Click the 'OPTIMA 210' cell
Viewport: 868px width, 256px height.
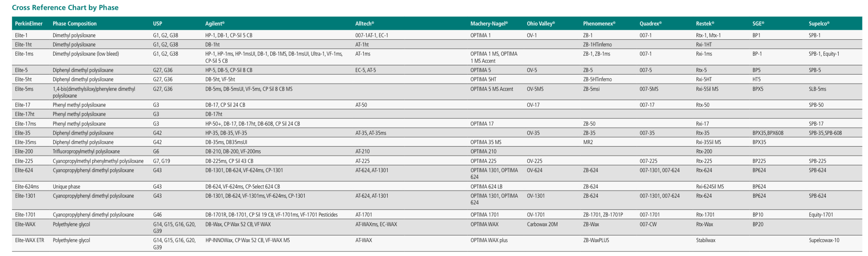(483, 152)
